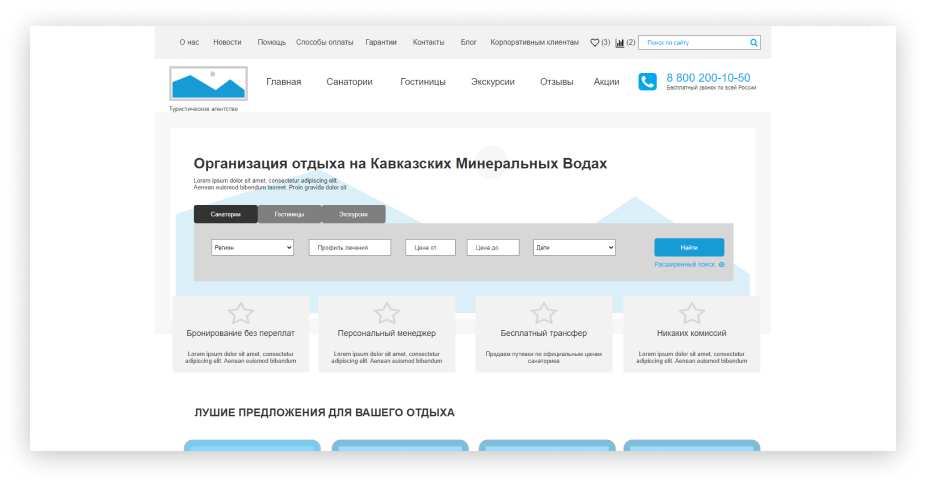Open the Регион dropdown
This screenshot has height=485, width=926.
tap(252, 247)
